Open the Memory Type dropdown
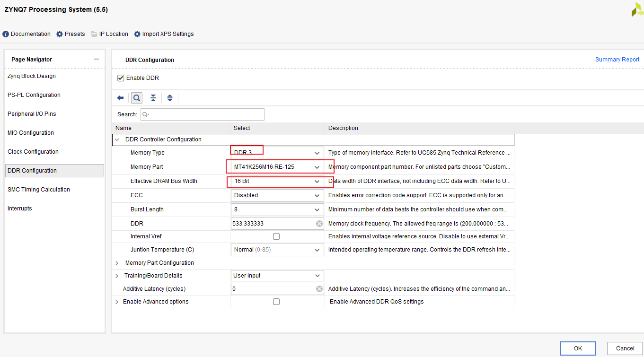Viewport: 644px width, 357px height. 277,153
